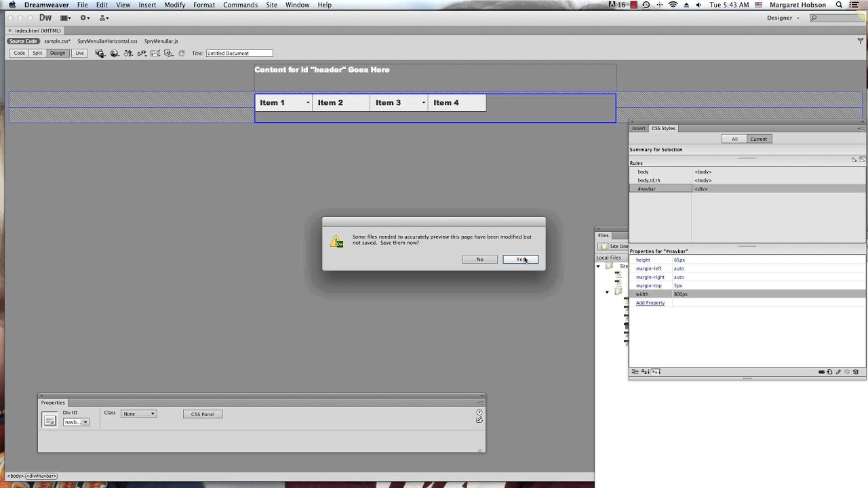This screenshot has width=868, height=488.
Task: Click Attach Style Sheet link icon
Action: point(821,372)
